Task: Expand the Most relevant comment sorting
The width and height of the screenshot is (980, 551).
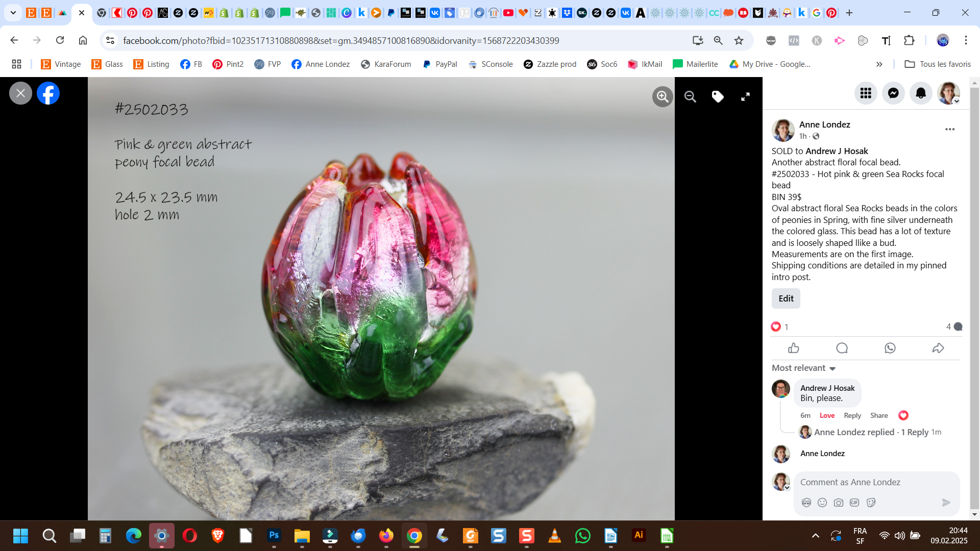Action: 803,368
